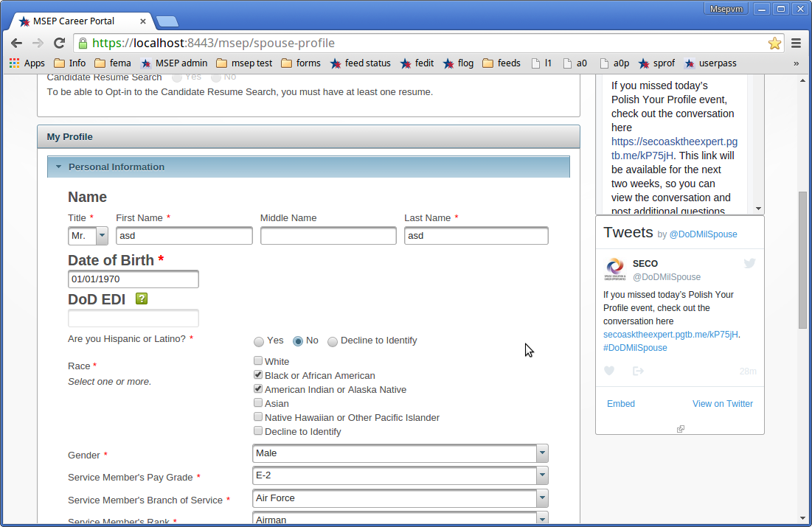Image resolution: width=812 pixels, height=527 pixels.
Task: Click the Twitter bird icon on the tweet
Action: [749, 263]
